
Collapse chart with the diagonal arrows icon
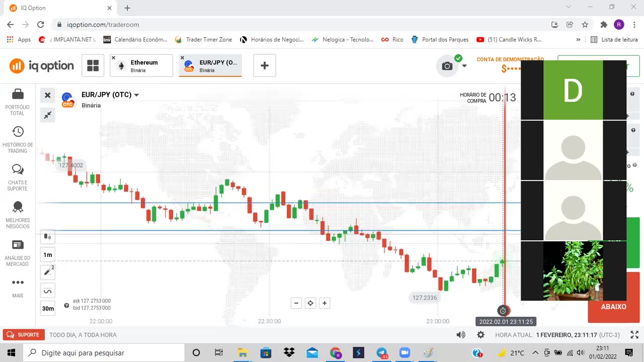click(47, 115)
